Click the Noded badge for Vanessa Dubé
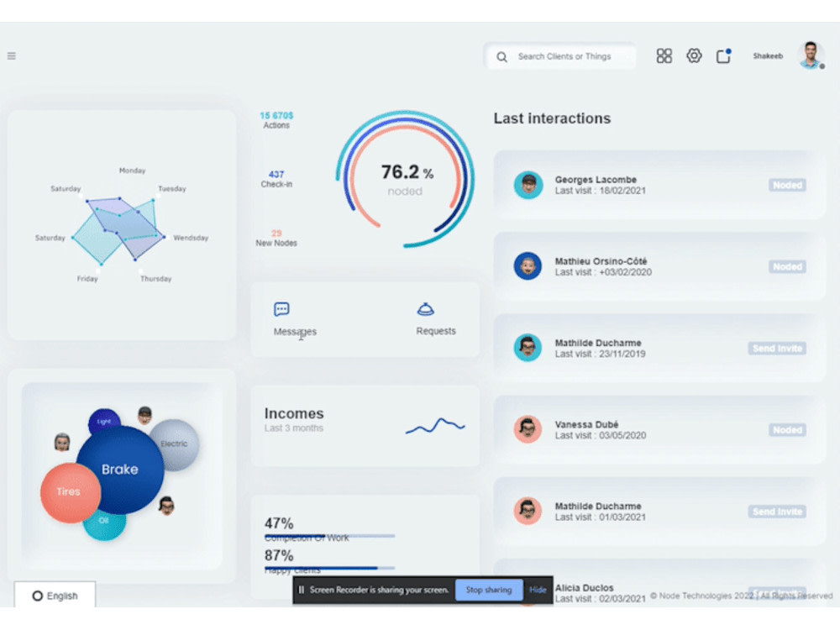Viewport: 840px width, 630px height. pos(788,430)
